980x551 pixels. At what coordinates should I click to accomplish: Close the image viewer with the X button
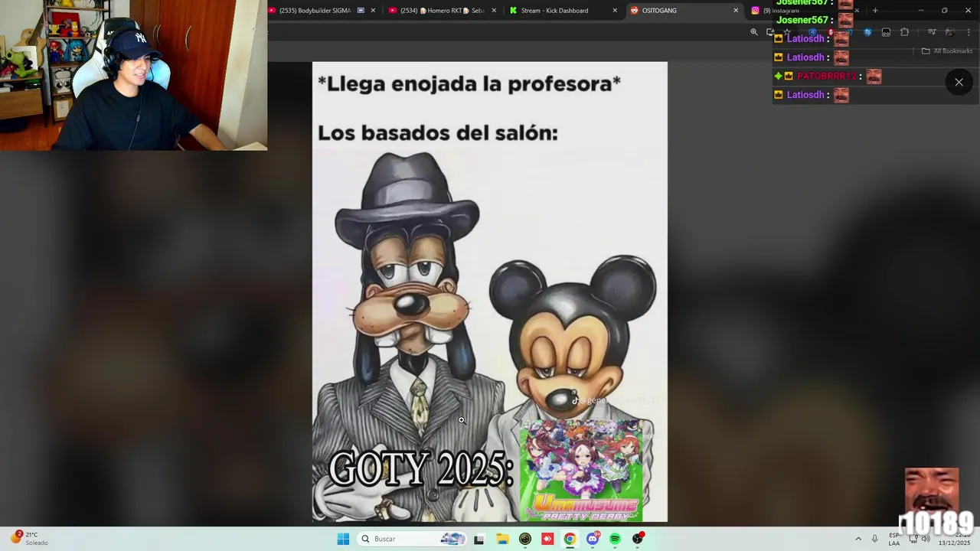[959, 82]
